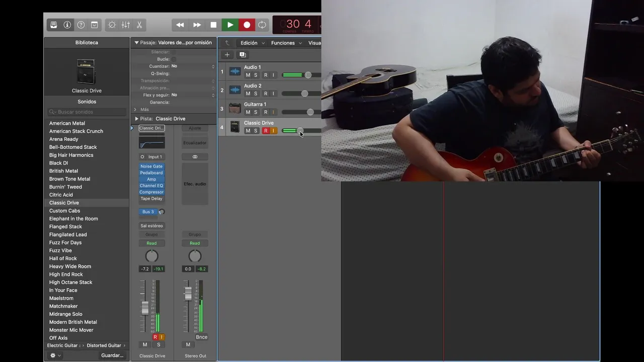The width and height of the screenshot is (644, 362).
Task: Click the Classic Drive amp image in Library
Action: (x=86, y=71)
